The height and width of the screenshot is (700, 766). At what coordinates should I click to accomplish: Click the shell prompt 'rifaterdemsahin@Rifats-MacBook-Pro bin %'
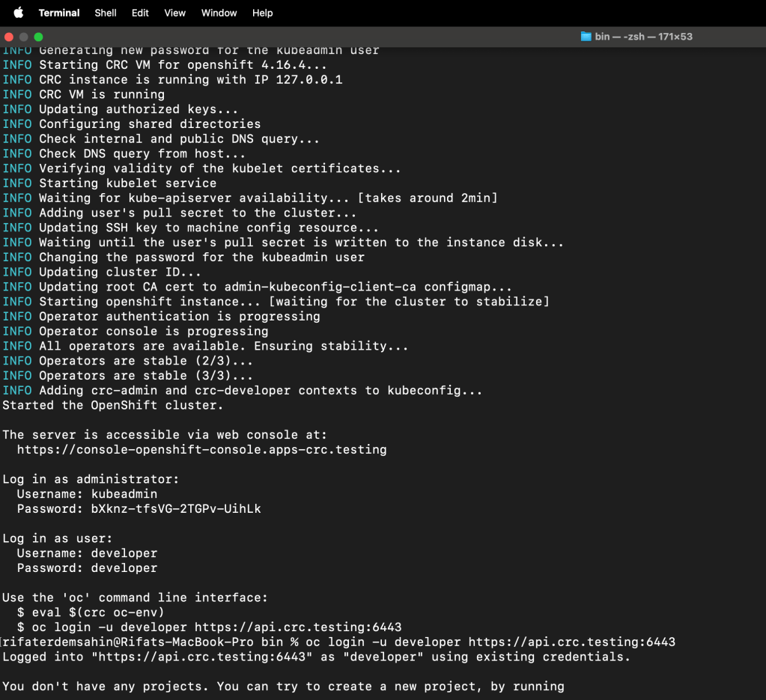pyautogui.click(x=151, y=642)
